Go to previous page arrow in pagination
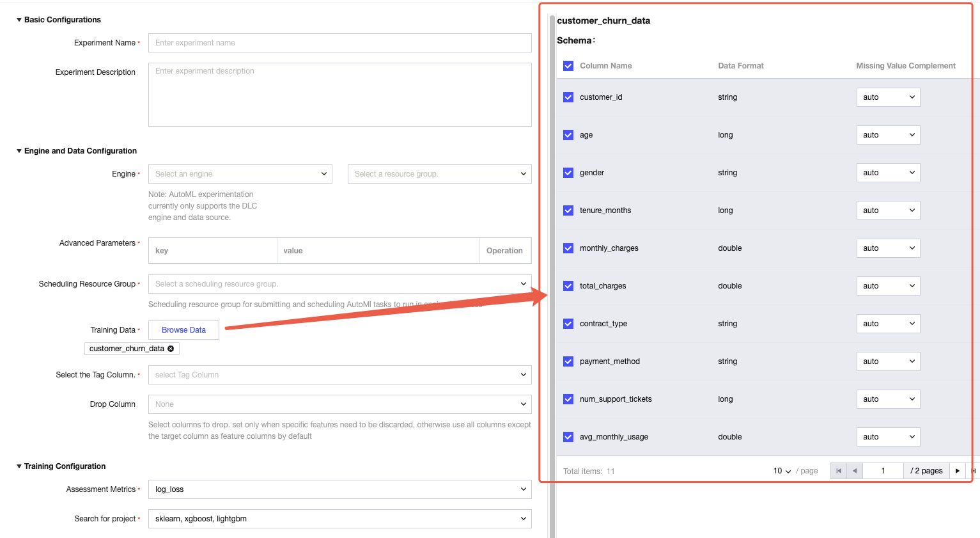The image size is (980, 538). (x=854, y=471)
